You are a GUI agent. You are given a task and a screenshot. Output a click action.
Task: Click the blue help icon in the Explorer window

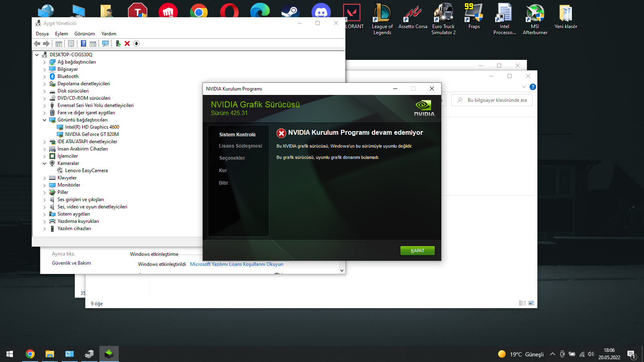pos(533,87)
